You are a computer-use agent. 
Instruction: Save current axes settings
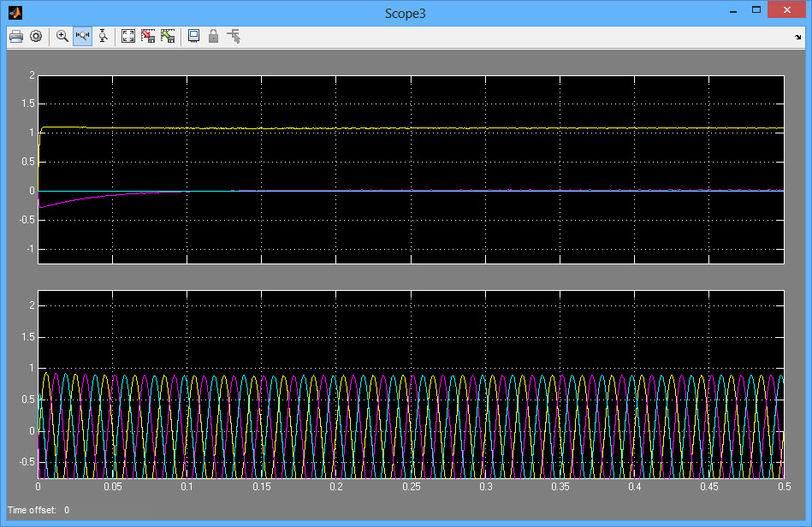[148, 36]
